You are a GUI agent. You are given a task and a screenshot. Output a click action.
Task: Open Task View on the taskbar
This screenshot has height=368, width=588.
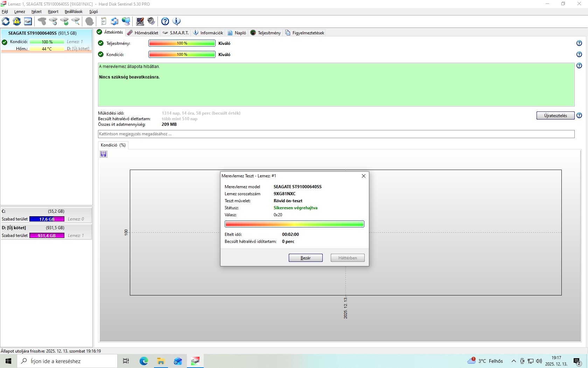pos(126,361)
